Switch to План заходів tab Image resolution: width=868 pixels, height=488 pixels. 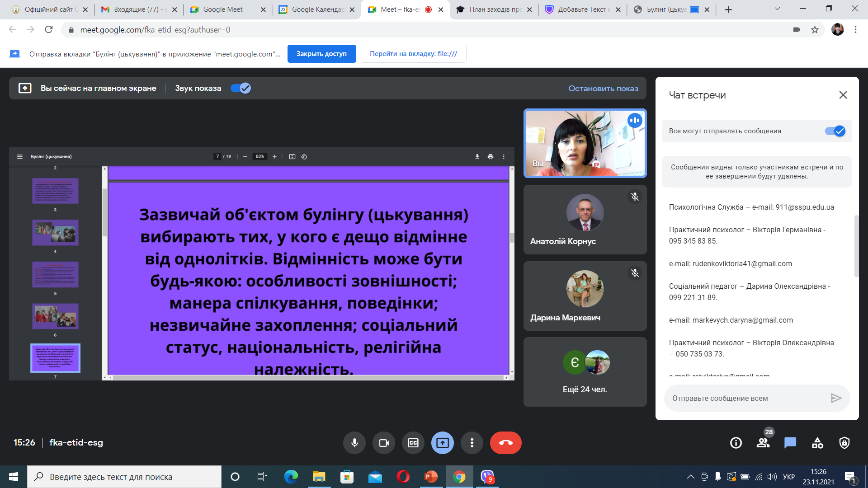494,9
